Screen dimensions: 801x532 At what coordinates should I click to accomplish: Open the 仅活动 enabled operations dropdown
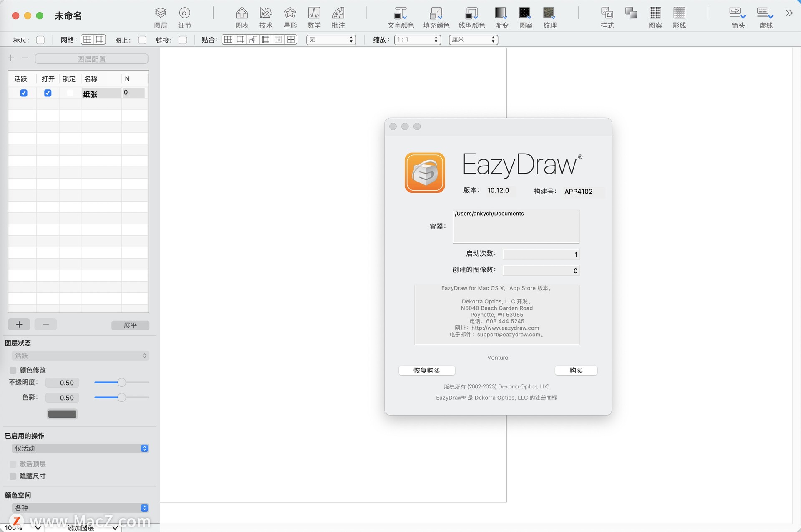click(x=80, y=448)
